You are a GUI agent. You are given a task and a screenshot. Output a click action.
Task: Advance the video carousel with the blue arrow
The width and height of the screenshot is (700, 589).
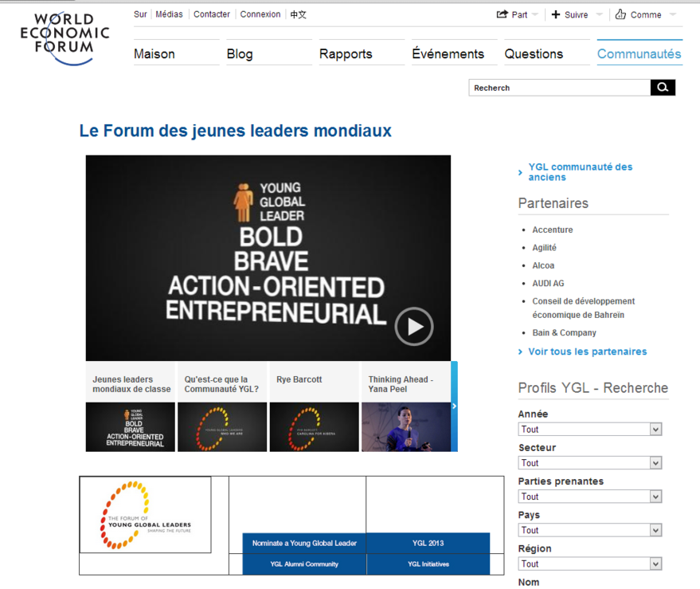coord(454,406)
